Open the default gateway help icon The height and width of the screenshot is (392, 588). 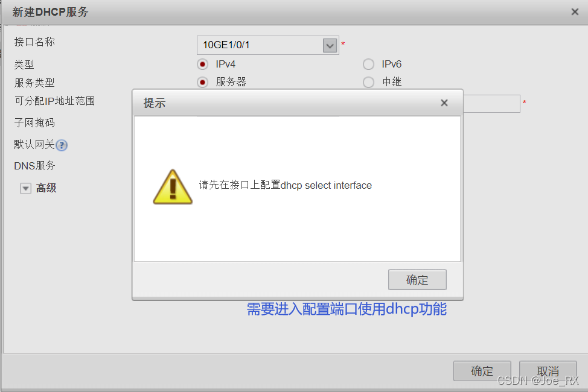62,145
